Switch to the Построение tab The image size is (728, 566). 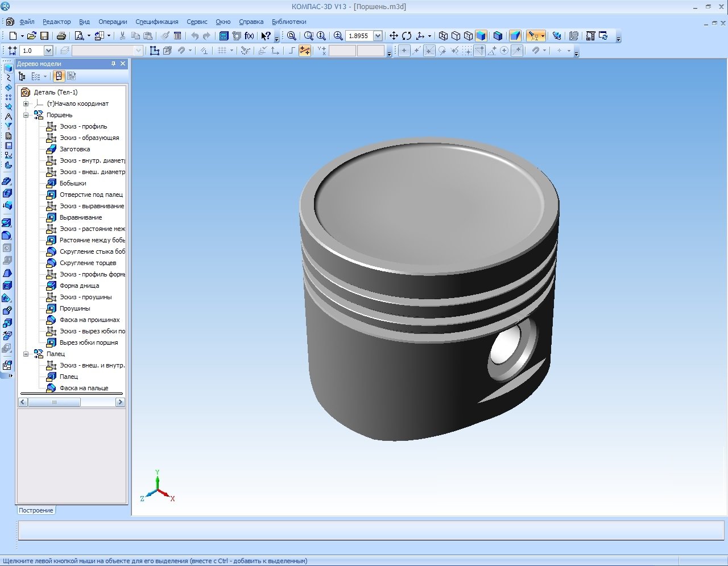pos(36,510)
